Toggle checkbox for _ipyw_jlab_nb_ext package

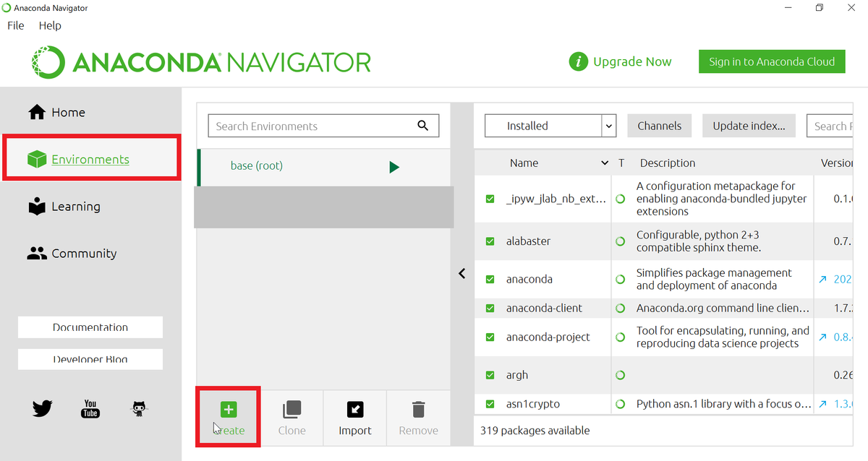[490, 198]
